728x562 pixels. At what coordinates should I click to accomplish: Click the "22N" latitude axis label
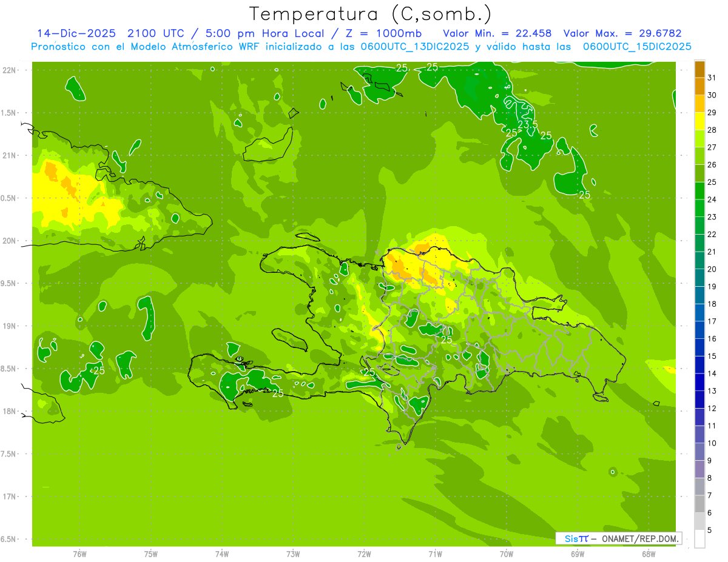(x=10, y=70)
